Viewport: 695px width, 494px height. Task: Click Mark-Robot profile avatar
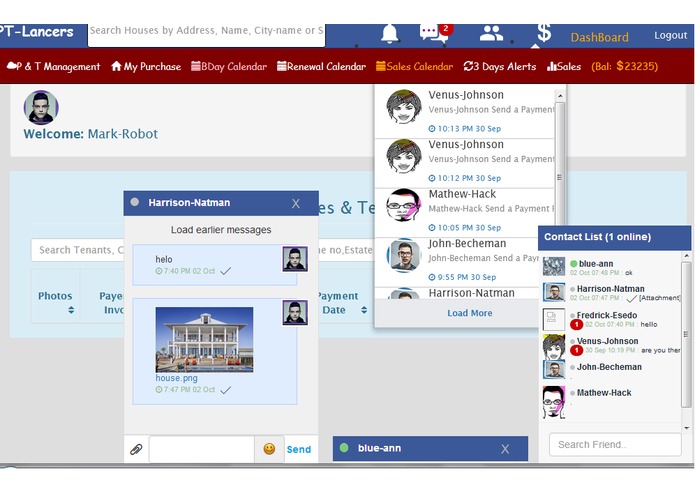(41, 107)
